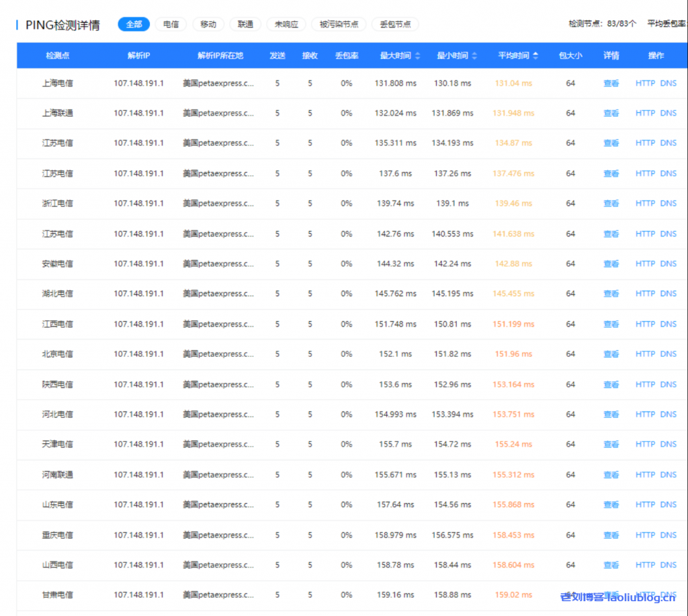Viewport: 688px width, 616px height.
Task: Click the sort arrows beside 平均时间 header
Action: click(535, 56)
